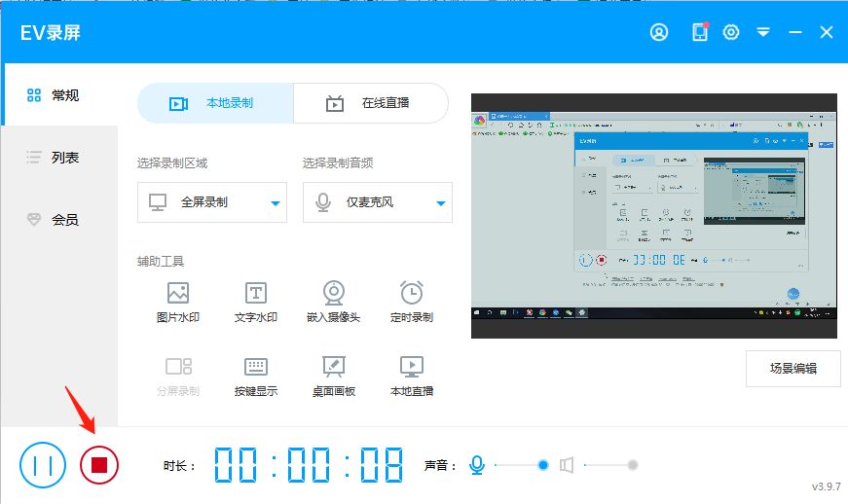This screenshot has height=504, width=848.
Task: Click the 场景编辑 scene edit button
Action: 793,368
